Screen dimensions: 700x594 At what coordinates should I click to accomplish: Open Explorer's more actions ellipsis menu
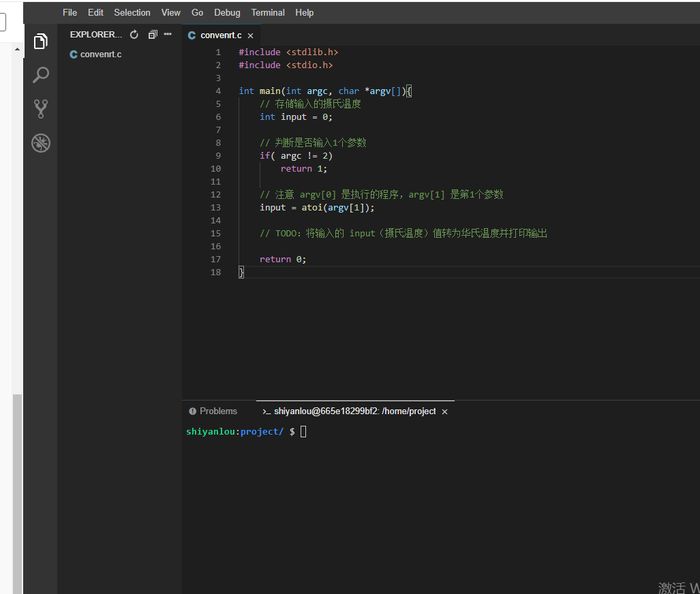[x=168, y=35]
